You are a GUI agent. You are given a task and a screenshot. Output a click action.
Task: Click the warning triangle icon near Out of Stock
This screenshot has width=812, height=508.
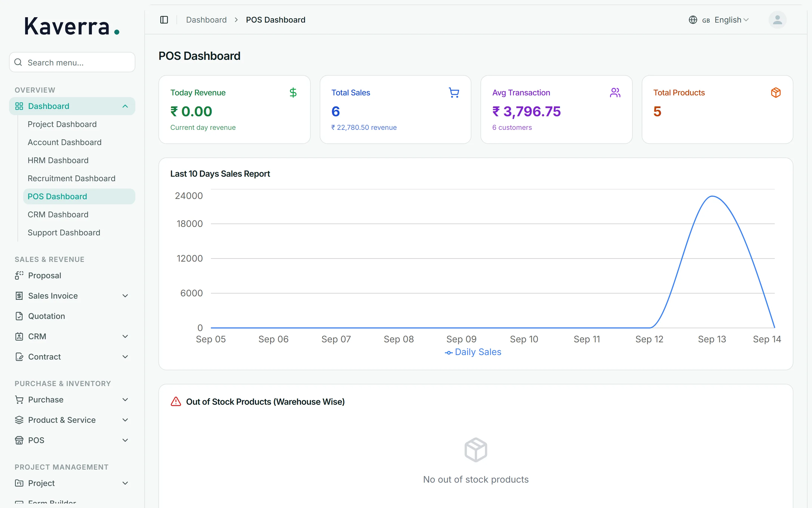[176, 402]
